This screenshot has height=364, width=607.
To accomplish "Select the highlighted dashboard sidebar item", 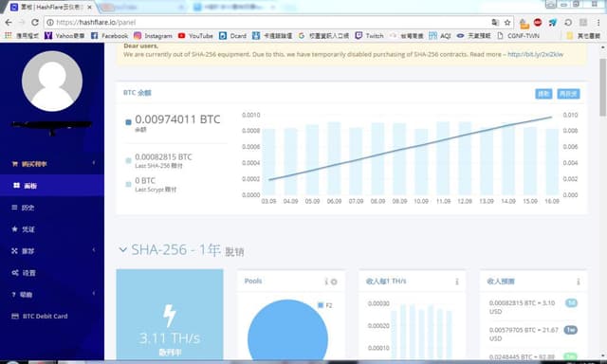I will click(x=52, y=186).
